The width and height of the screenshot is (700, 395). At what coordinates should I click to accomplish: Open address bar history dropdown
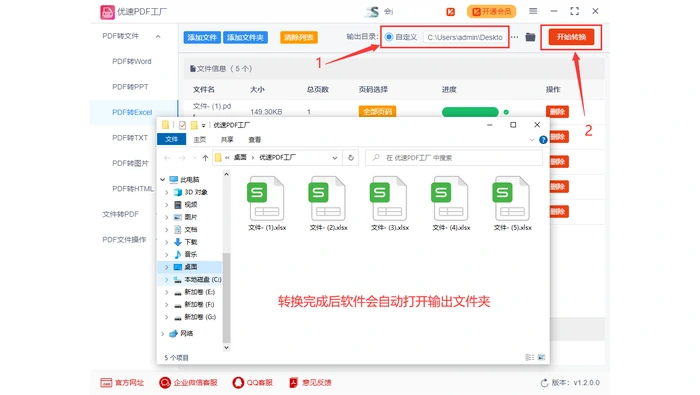click(334, 158)
